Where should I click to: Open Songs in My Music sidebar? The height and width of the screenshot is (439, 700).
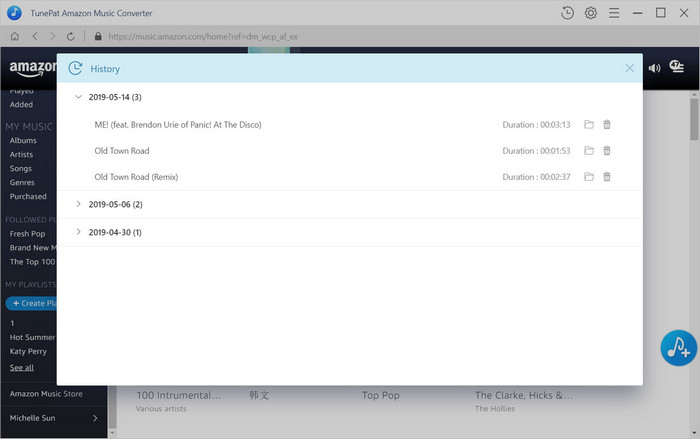tap(21, 168)
